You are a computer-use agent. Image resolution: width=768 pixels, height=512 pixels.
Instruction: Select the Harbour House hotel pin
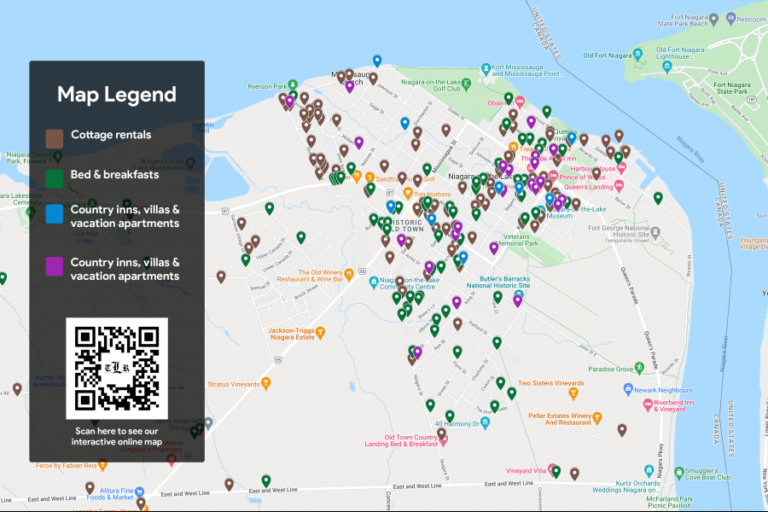(x=622, y=168)
